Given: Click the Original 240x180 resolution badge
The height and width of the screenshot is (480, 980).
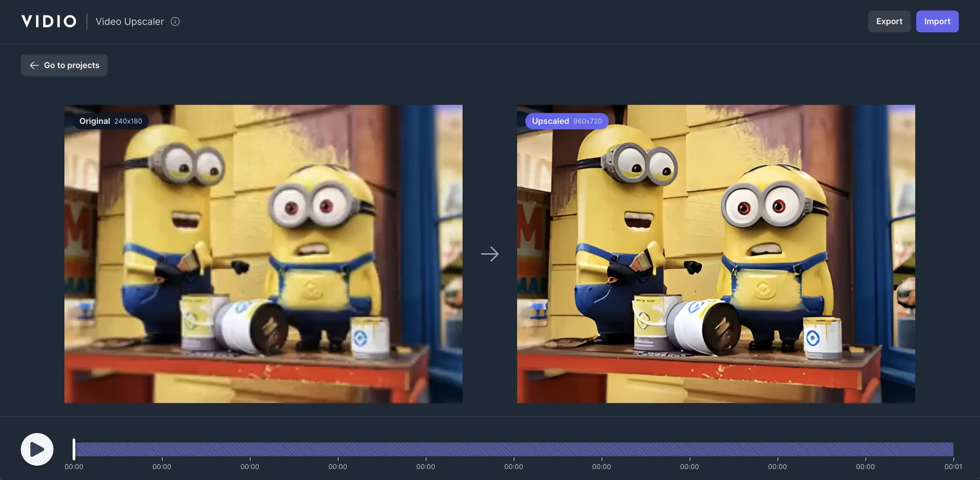Looking at the screenshot, I should 110,121.
